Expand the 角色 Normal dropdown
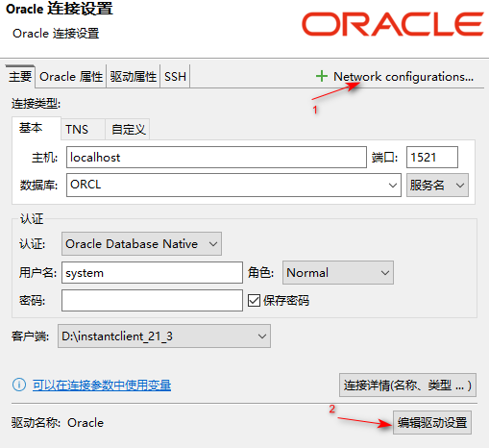The image size is (489, 448). 338,273
